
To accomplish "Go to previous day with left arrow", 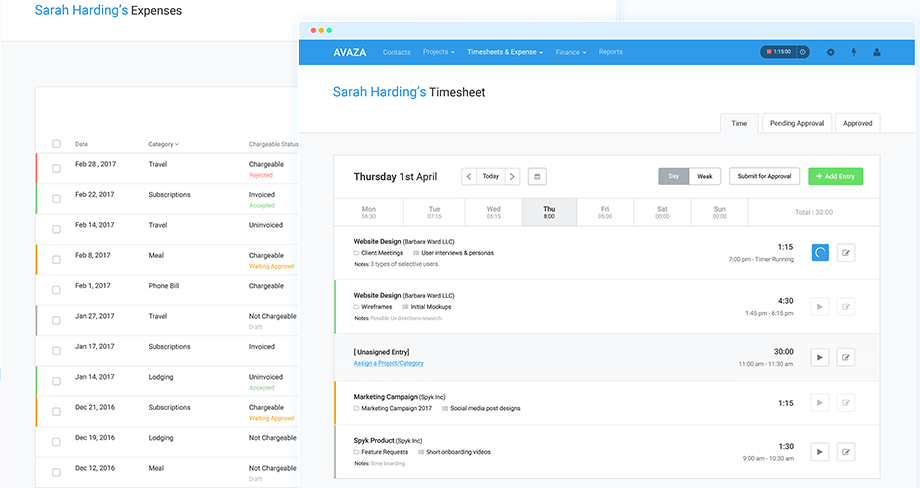I will 469,177.
